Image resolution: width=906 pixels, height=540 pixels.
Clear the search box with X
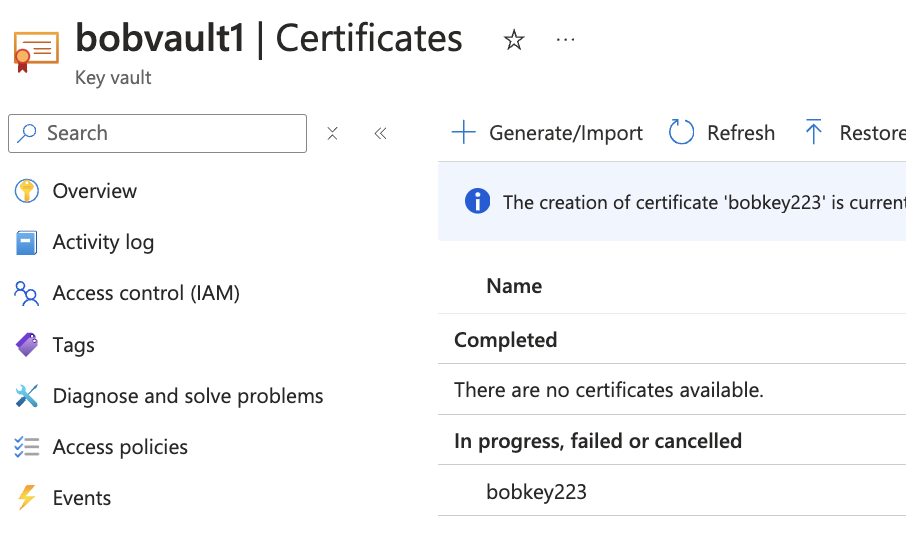pyautogui.click(x=333, y=133)
